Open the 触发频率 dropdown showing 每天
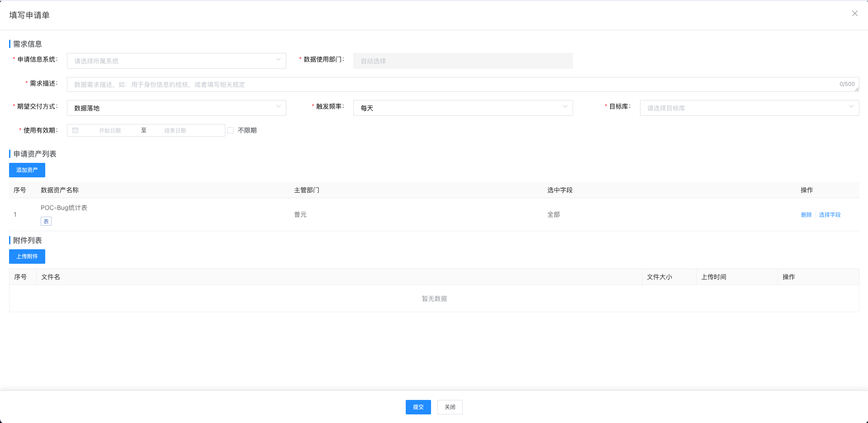 click(463, 108)
